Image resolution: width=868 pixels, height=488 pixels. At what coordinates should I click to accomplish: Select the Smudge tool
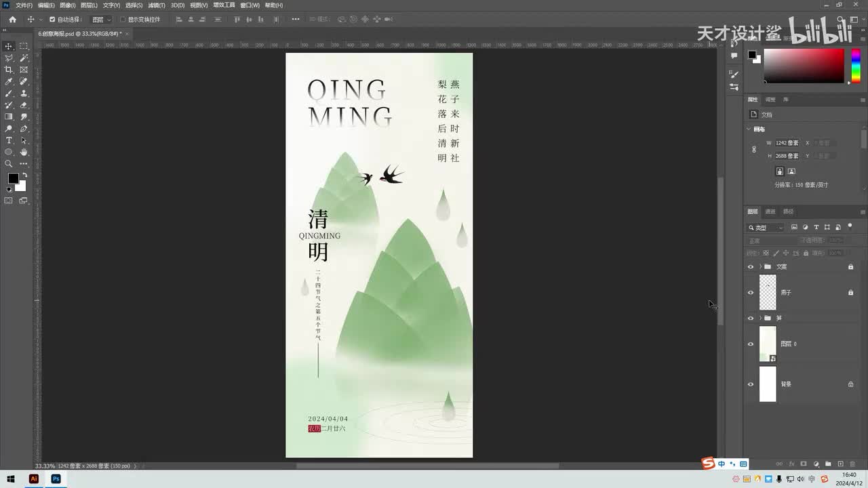pyautogui.click(x=24, y=117)
